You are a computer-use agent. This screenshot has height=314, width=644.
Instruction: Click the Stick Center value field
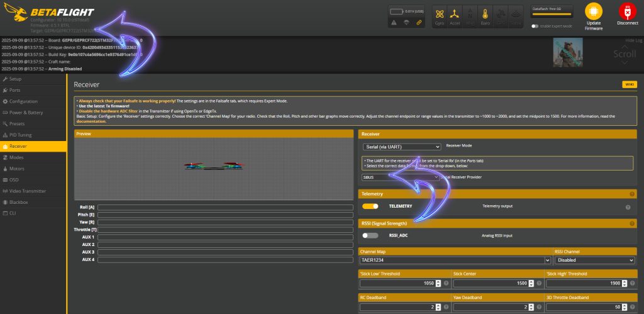pos(494,283)
